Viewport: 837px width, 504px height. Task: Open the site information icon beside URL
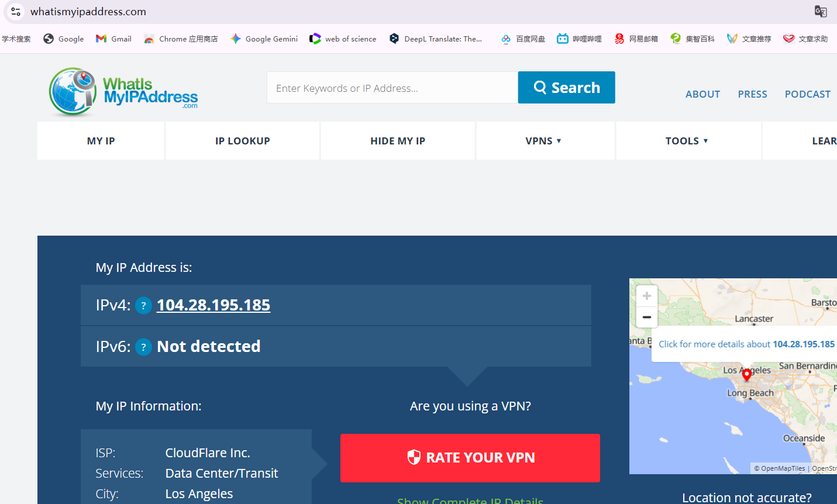tap(16, 12)
